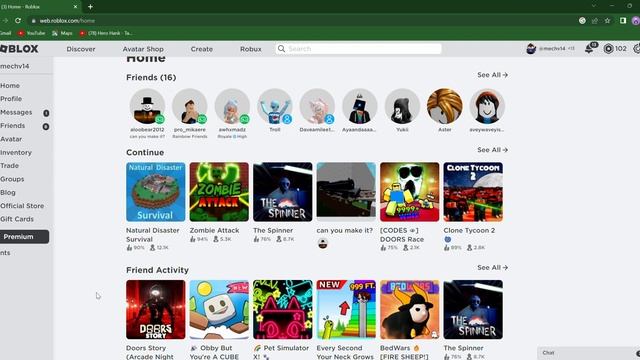Open Zombie Attack game thumbnail

(x=219, y=192)
